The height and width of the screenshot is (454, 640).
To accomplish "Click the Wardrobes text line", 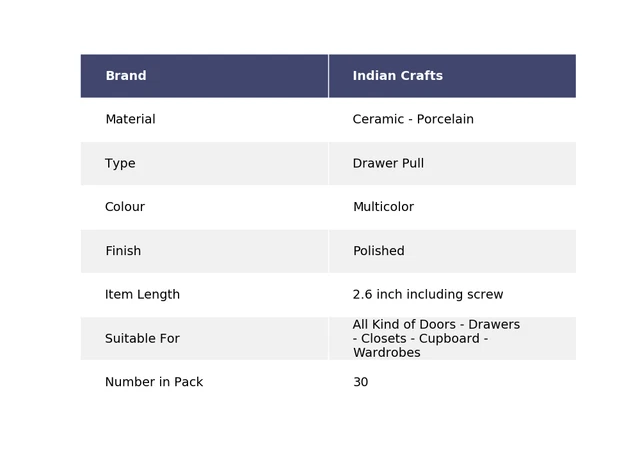I will (x=387, y=352).
